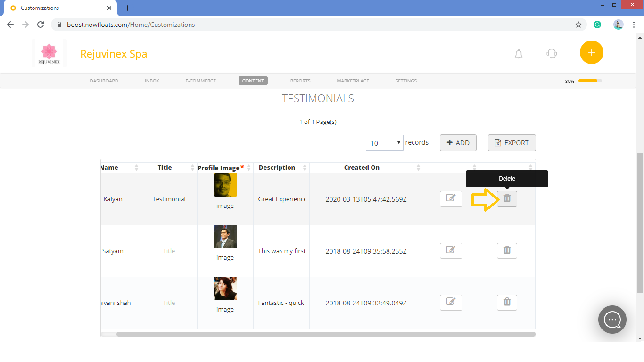Screen dimensions: 644x362
Task: Open the Reports menu
Action: (x=300, y=81)
